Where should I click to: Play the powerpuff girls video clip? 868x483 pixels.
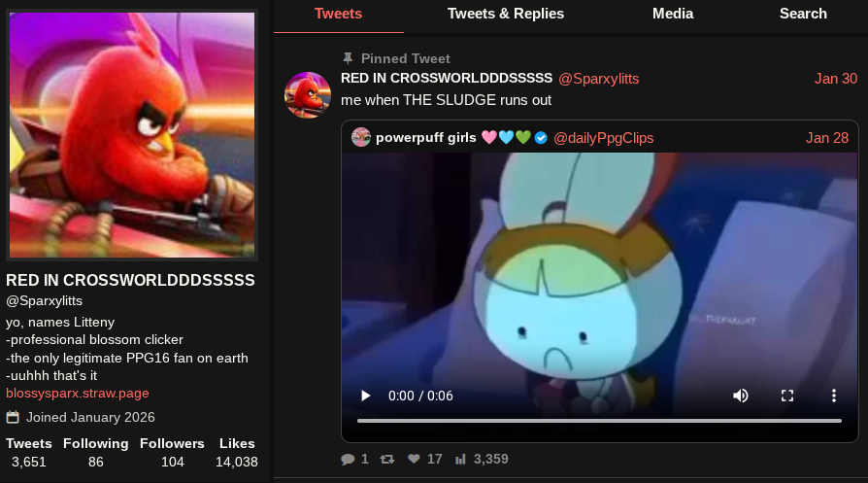click(365, 396)
